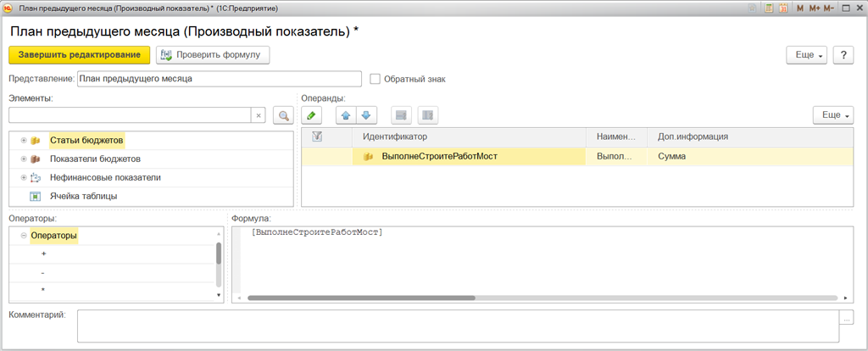Click the formula horizontal scrollbar thumb

click(x=361, y=298)
